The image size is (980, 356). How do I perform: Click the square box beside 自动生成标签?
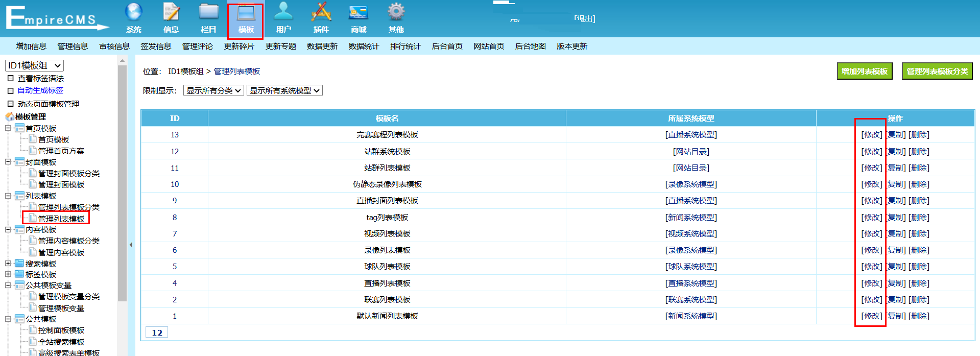[x=10, y=91]
